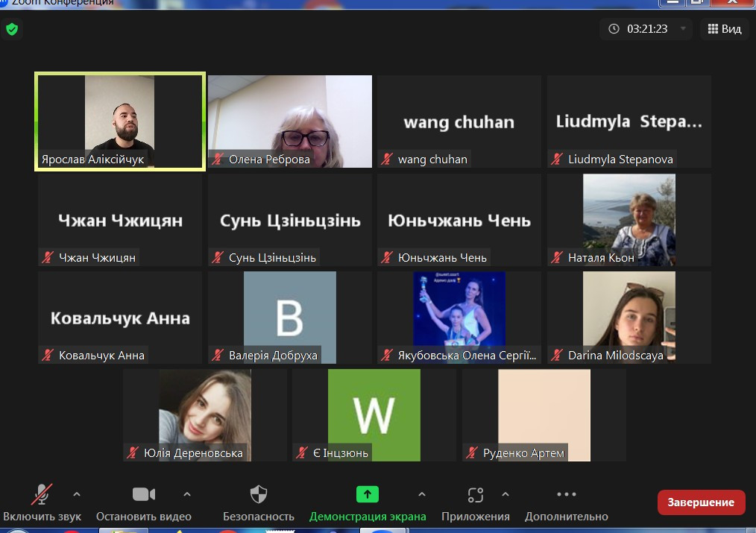This screenshot has height=533, width=756.
Task: Expand audio options arrow beside microphone
Action: [x=77, y=494]
